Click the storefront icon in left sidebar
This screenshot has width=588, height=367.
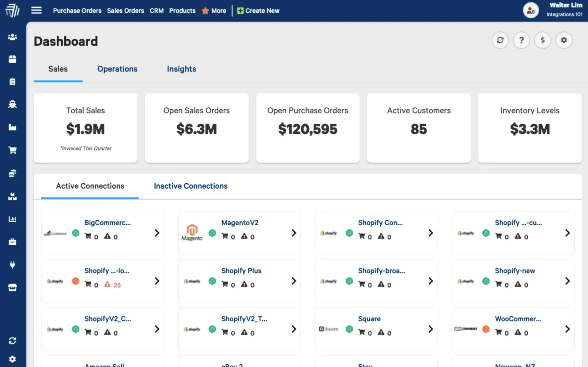coord(12,287)
